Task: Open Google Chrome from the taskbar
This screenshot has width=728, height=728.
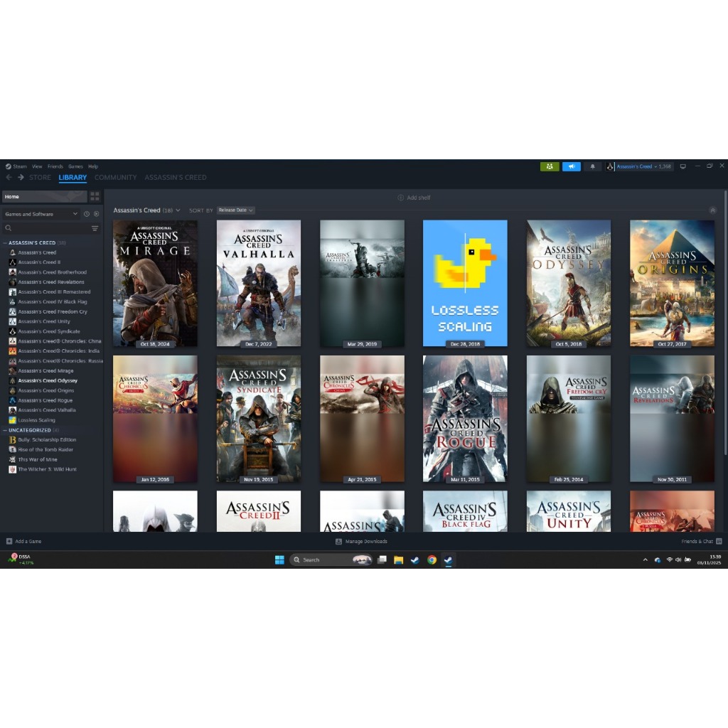Action: (x=432, y=560)
